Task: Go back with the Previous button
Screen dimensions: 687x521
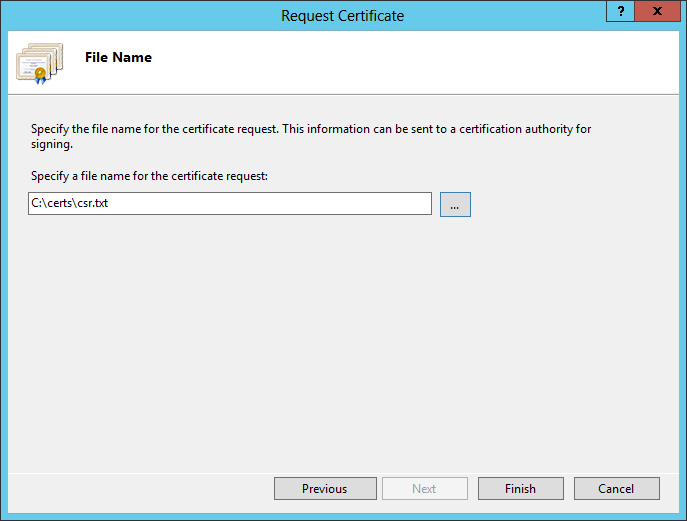Action: click(x=325, y=488)
